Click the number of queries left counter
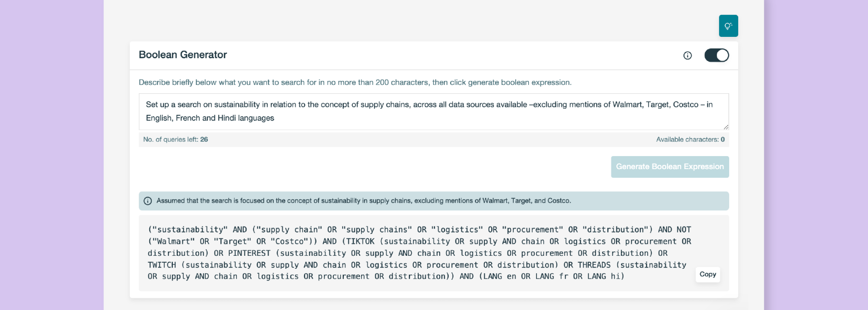Viewport: 868px width, 310px height. (x=175, y=140)
